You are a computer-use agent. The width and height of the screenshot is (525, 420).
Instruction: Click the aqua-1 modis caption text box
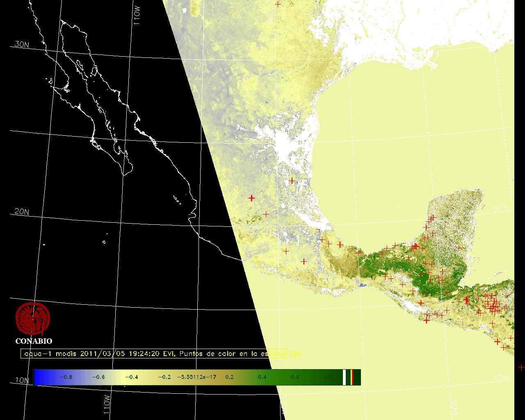tap(153, 354)
